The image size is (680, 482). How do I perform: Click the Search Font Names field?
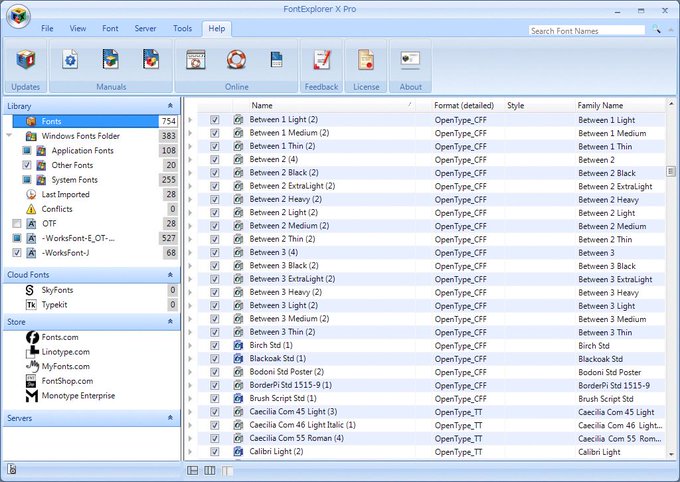(x=587, y=30)
